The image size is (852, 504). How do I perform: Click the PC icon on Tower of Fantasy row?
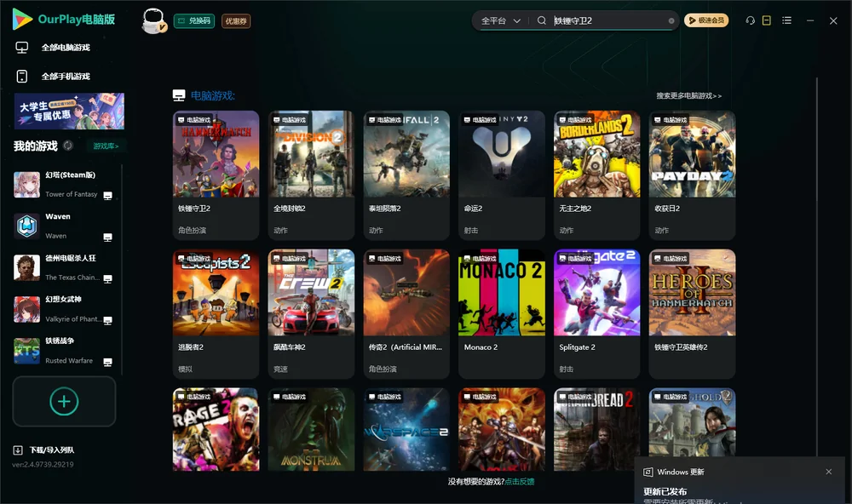107,196
